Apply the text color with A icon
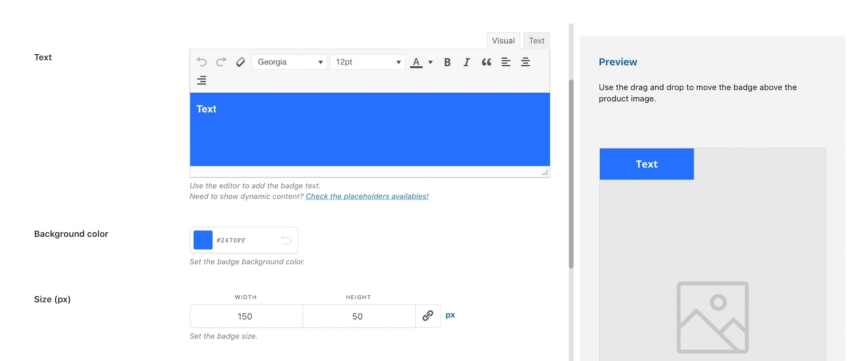Image resolution: width=868 pixels, height=361 pixels. click(416, 62)
